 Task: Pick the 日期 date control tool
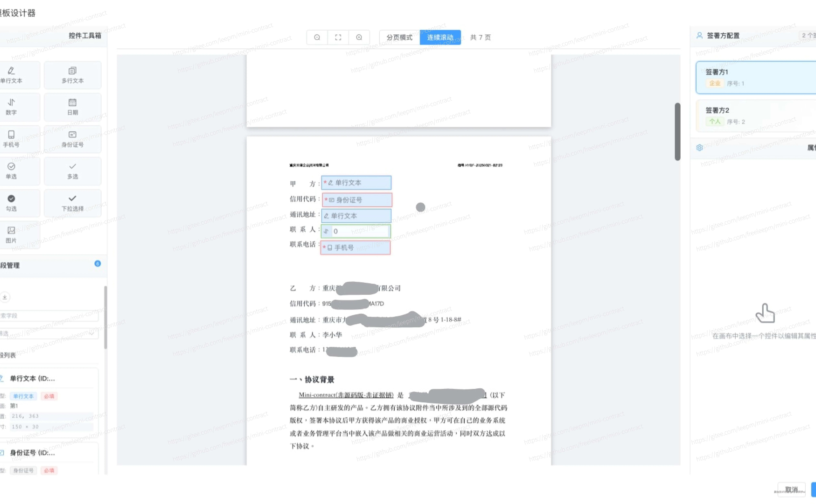pos(73,107)
